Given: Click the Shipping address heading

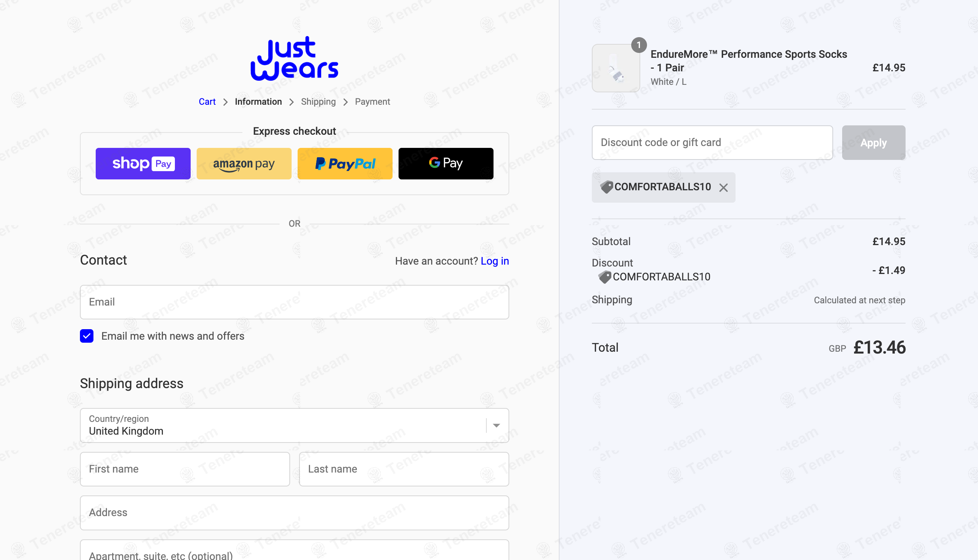Looking at the screenshot, I should [131, 384].
